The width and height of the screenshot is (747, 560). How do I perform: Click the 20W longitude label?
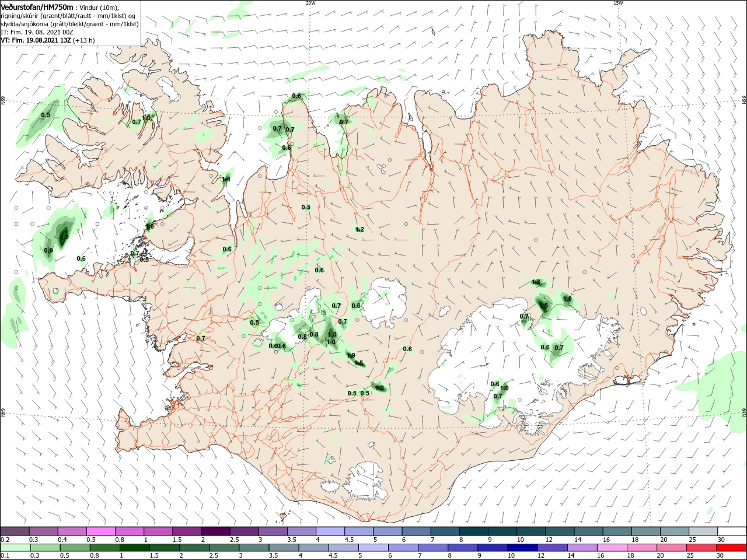[x=310, y=3]
